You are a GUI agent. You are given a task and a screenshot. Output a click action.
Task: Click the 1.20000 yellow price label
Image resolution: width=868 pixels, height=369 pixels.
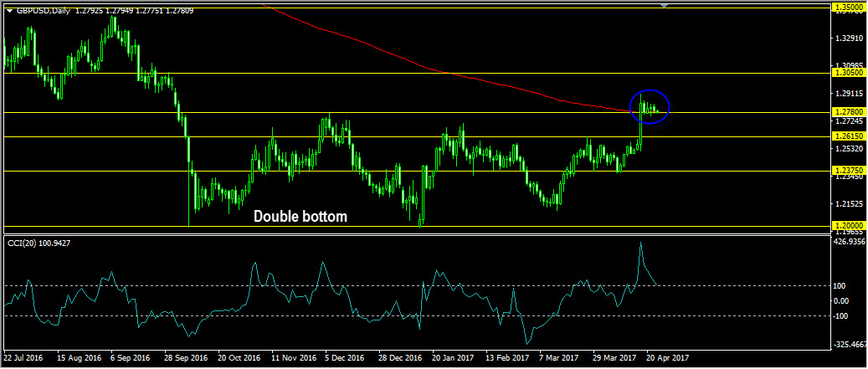tap(848, 226)
